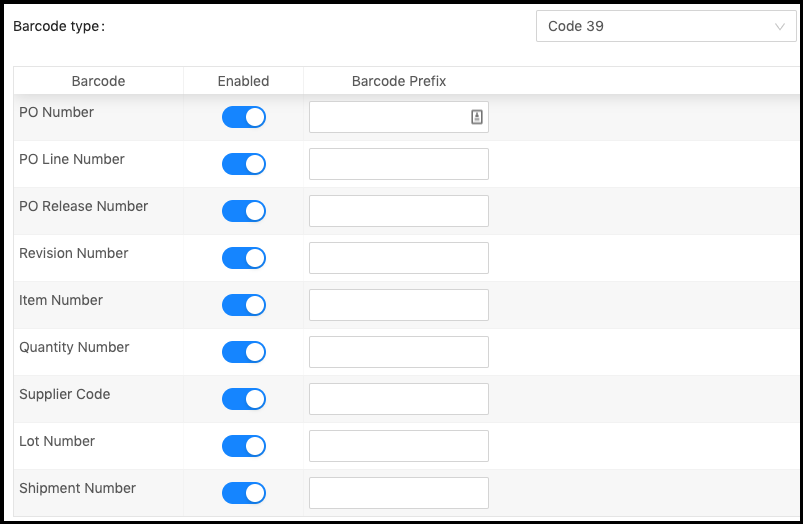Focus the PO Line Number prefix input
The image size is (803, 524).
(399, 164)
